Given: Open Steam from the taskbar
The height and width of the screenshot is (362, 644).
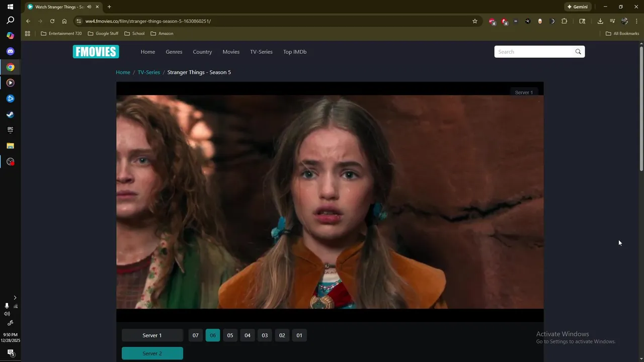Looking at the screenshot, I should [10, 114].
